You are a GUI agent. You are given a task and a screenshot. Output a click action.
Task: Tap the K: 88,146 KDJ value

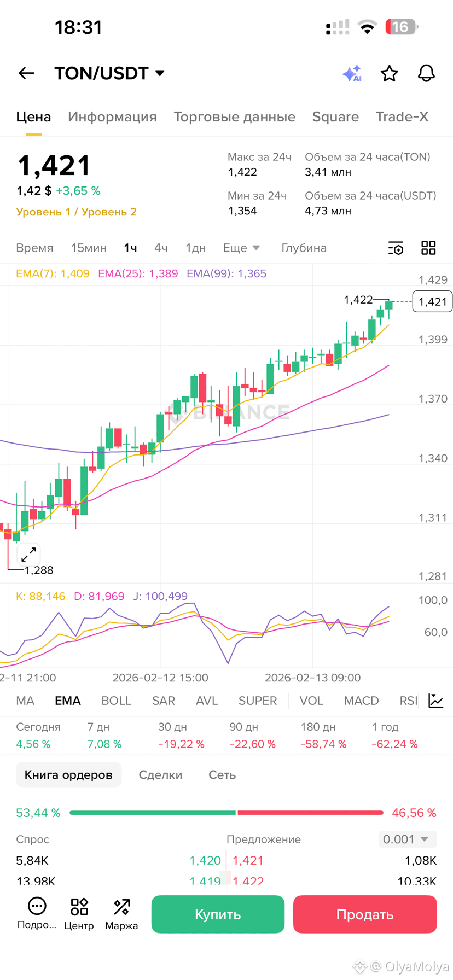pos(40,596)
